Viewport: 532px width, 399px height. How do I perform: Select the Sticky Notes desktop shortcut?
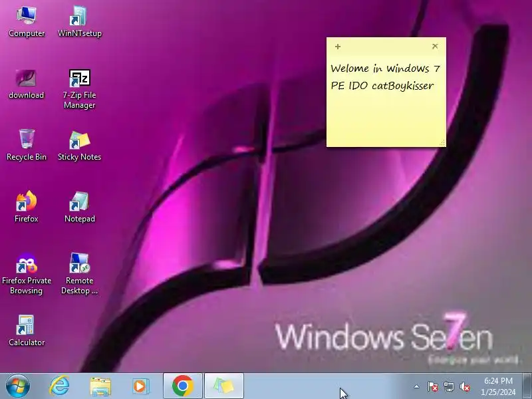click(x=79, y=146)
